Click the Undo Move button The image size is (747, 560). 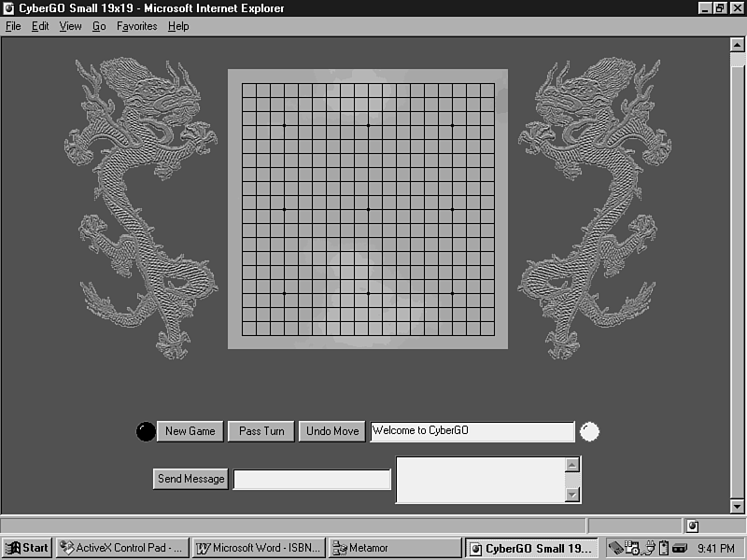pos(332,431)
